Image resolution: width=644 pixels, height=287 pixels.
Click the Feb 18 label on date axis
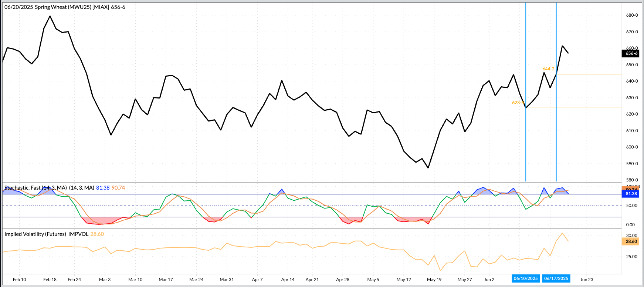click(50, 280)
